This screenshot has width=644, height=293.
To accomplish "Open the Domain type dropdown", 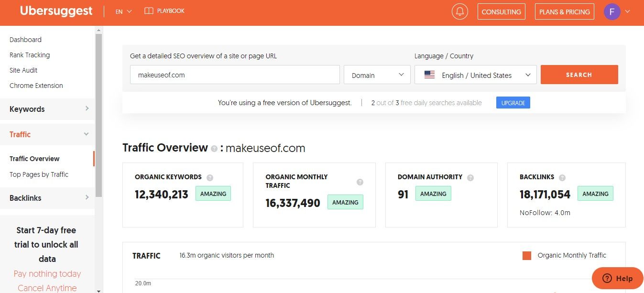I will [377, 75].
